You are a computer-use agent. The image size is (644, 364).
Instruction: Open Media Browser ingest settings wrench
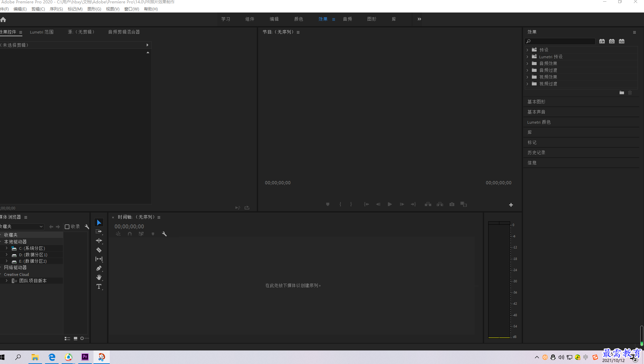tap(87, 226)
